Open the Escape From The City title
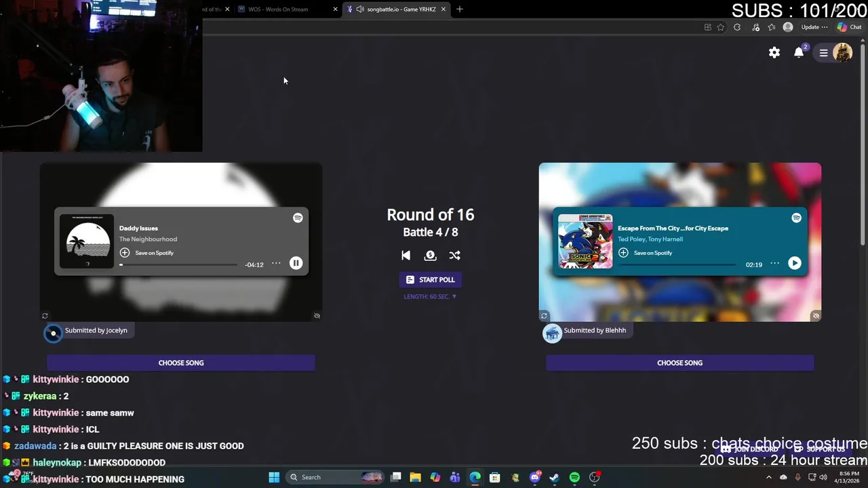This screenshot has width=868, height=488. tap(673, 228)
